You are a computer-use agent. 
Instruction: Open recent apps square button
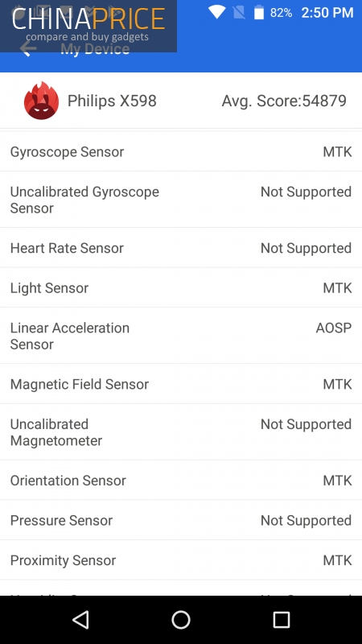coord(281,619)
